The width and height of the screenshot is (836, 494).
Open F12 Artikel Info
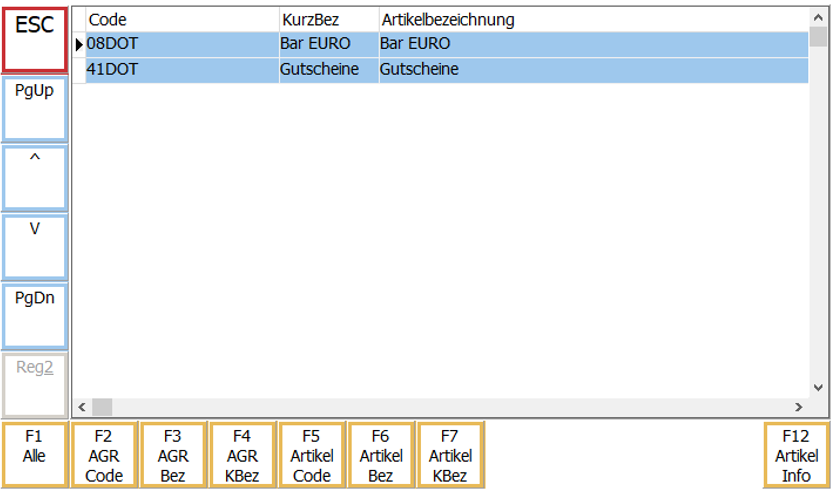click(796, 455)
